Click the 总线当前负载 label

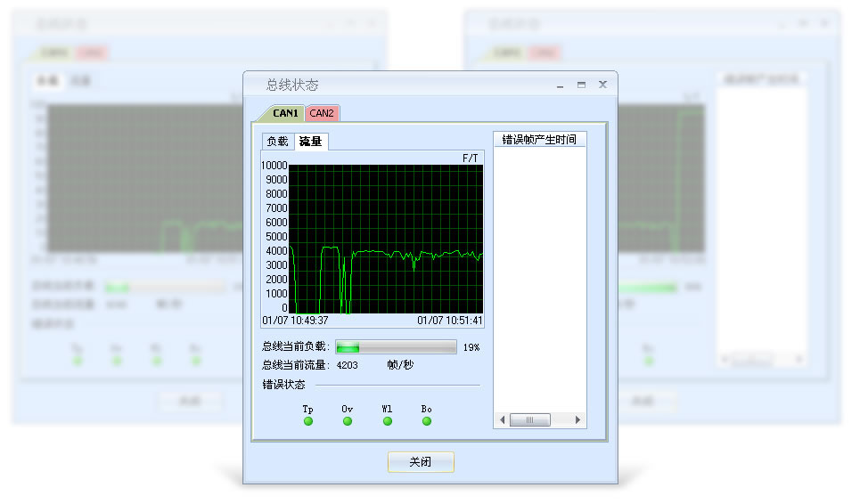tap(296, 346)
